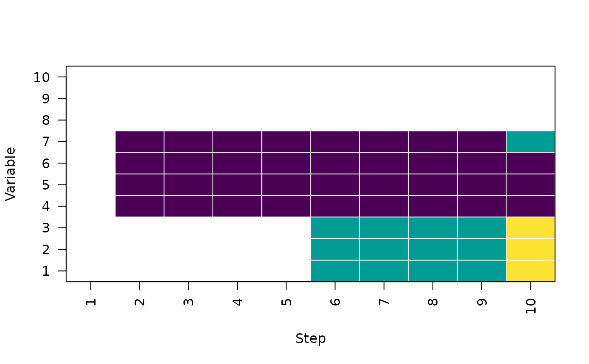Viewport: 589px width, 364px height.
Task: Click the teal cell at step 8, variable 3
Action: tap(432, 228)
